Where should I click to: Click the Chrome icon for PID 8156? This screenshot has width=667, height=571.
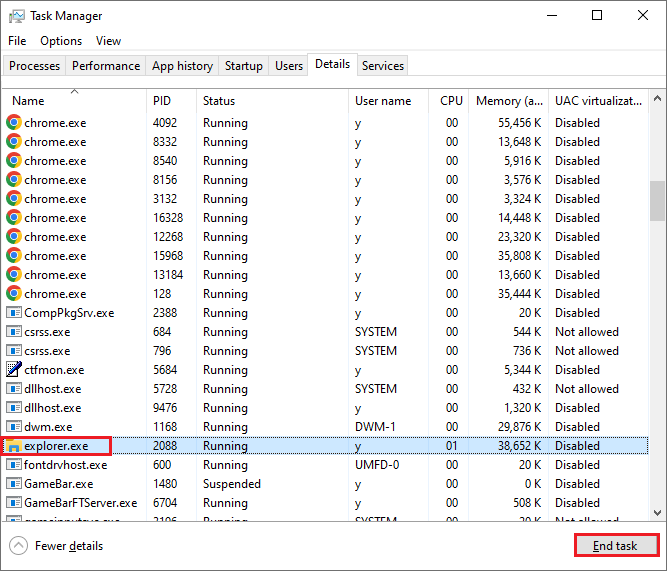pos(14,180)
